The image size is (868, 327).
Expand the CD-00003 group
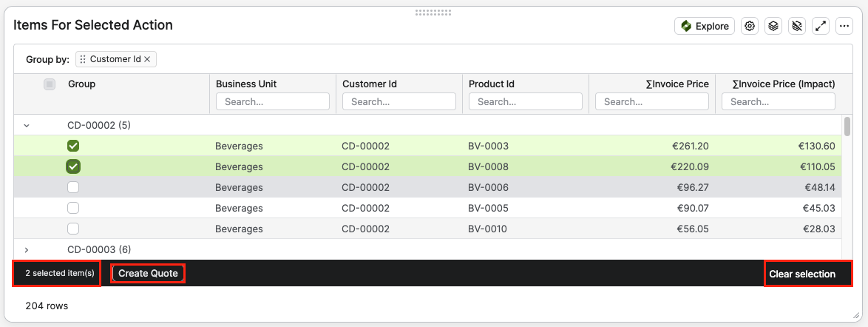point(26,250)
